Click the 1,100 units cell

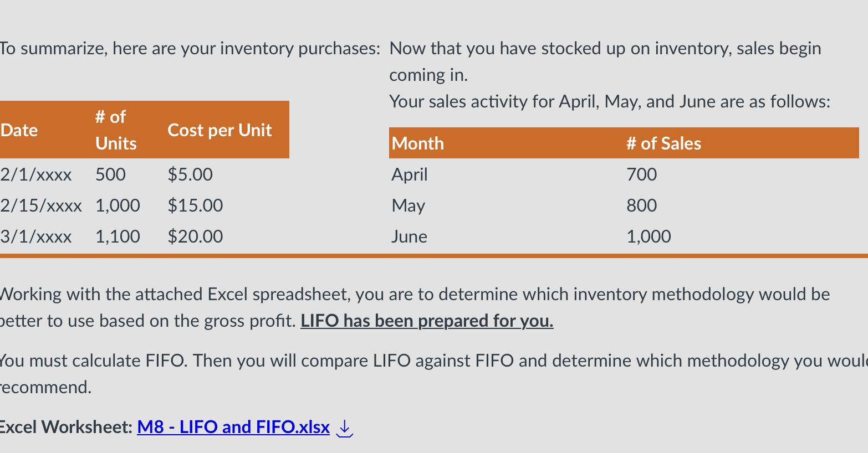[x=118, y=236]
